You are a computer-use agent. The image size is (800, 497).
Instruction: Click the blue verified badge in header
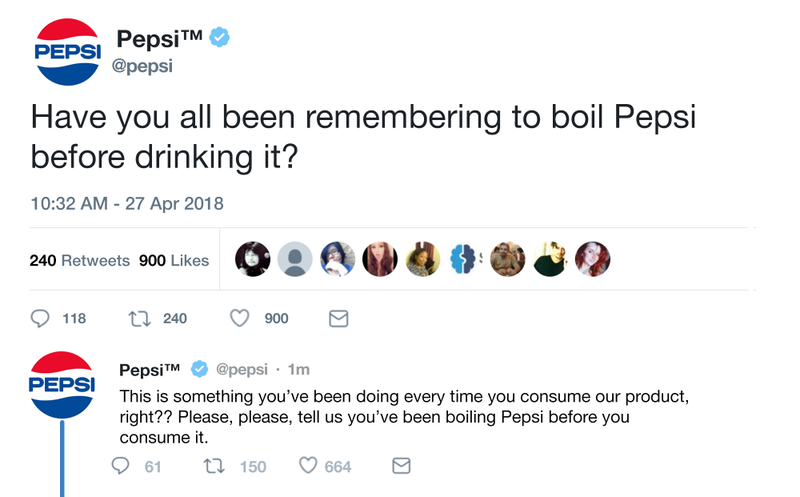tap(220, 37)
